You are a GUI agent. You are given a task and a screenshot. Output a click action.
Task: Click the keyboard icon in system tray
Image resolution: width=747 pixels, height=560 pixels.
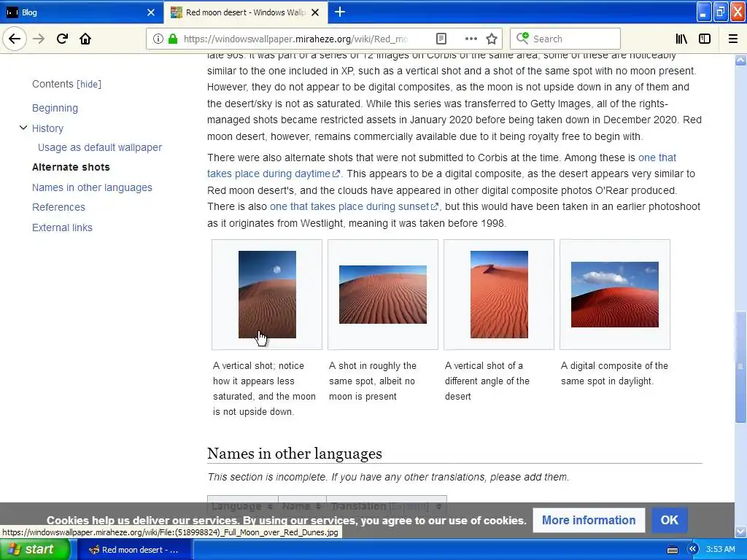[672, 550]
